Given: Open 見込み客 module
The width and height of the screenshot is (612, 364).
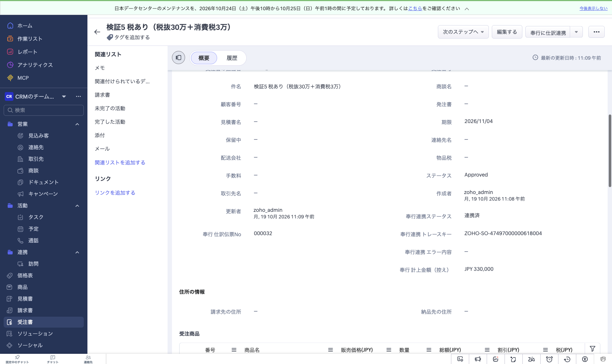Looking at the screenshot, I should (x=39, y=136).
